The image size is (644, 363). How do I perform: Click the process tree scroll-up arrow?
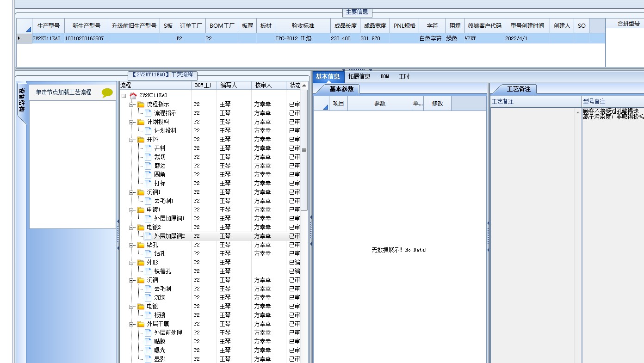click(x=304, y=86)
